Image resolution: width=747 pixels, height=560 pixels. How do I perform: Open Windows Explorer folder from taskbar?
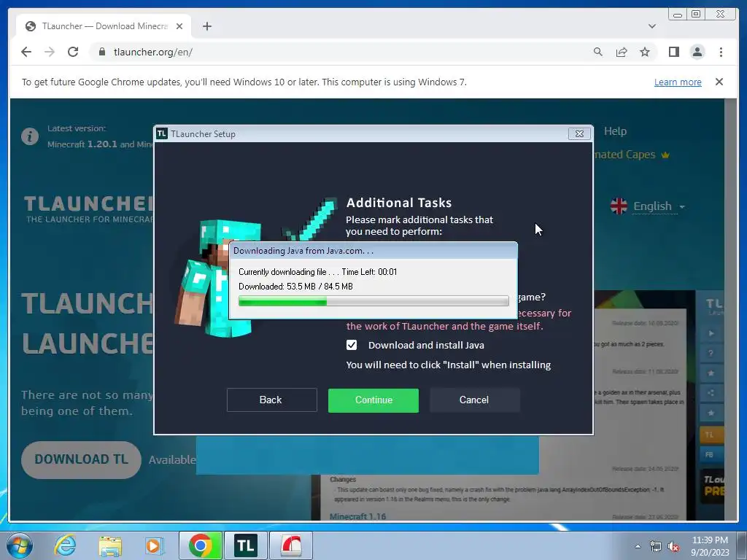tap(110, 546)
